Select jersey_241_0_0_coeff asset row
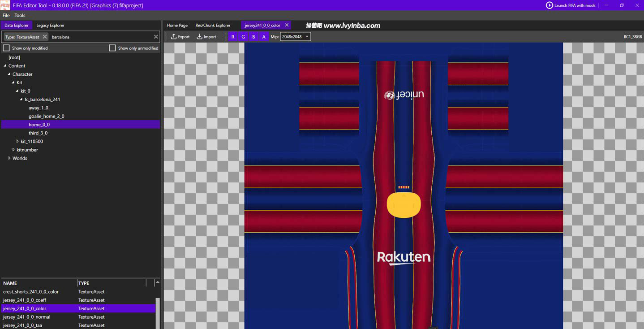The height and width of the screenshot is (329, 644). [78, 300]
